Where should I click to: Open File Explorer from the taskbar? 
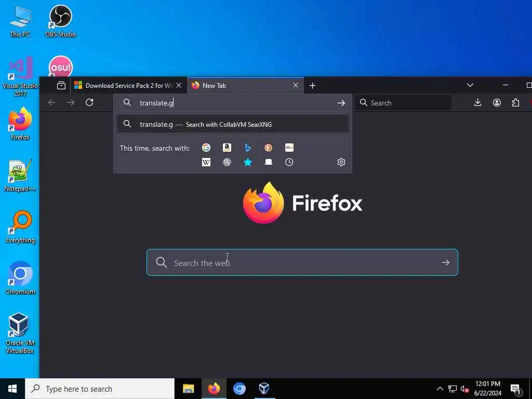[x=188, y=389]
